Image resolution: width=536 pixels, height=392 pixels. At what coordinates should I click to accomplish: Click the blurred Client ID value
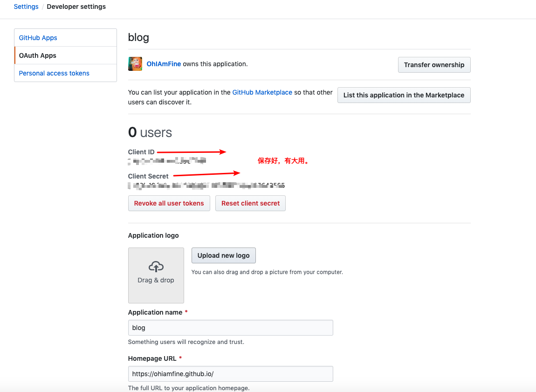pyautogui.click(x=167, y=161)
